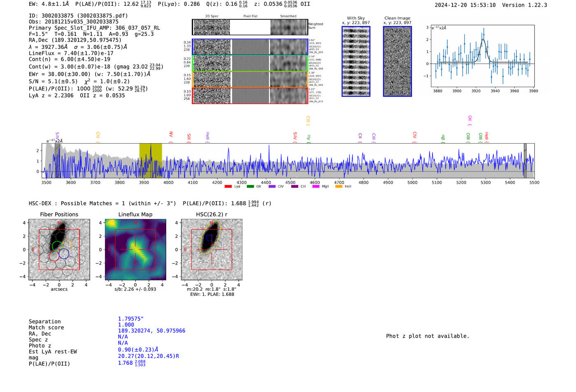Click the orange fiber circle in Fiber Positions
576x392 pixels.
click(x=67, y=245)
